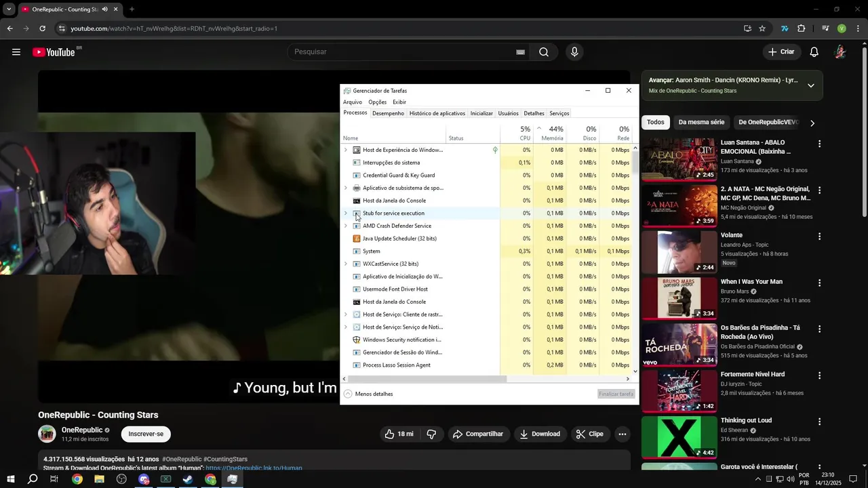Open Opções menu in Task Manager
Viewport: 868px width, 488px height.
[378, 102]
